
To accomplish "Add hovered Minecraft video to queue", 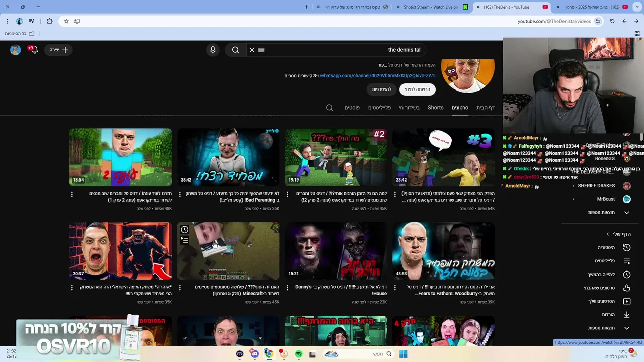I will 185,240.
